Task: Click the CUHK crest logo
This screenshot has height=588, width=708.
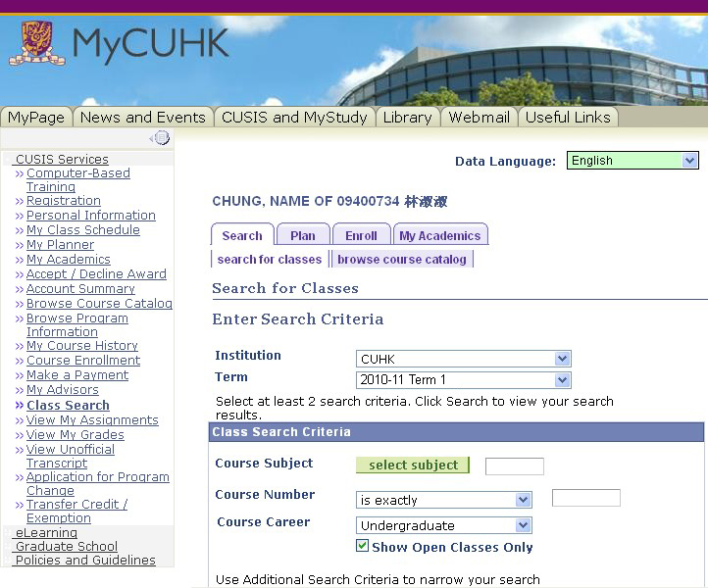Action: click(36, 43)
